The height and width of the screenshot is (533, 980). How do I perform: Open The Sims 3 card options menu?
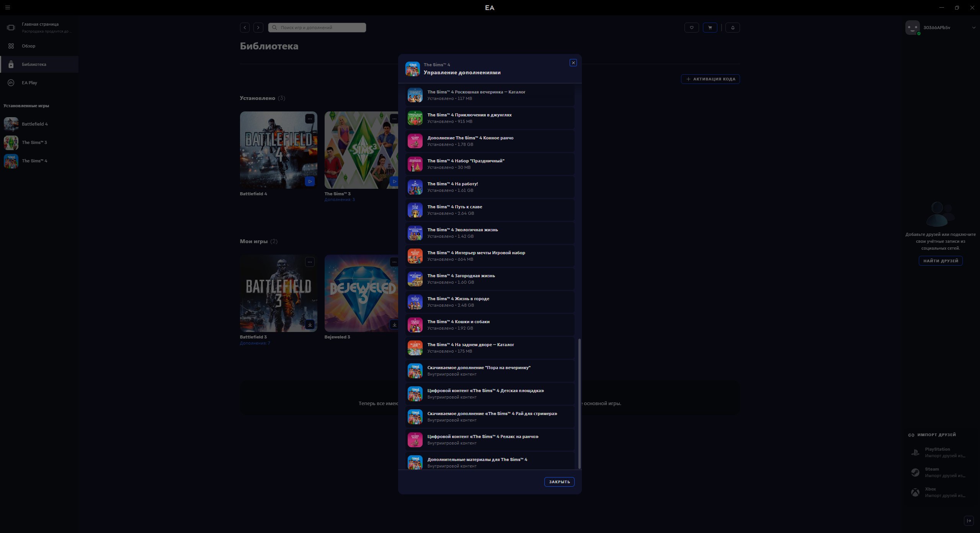pyautogui.click(x=394, y=119)
